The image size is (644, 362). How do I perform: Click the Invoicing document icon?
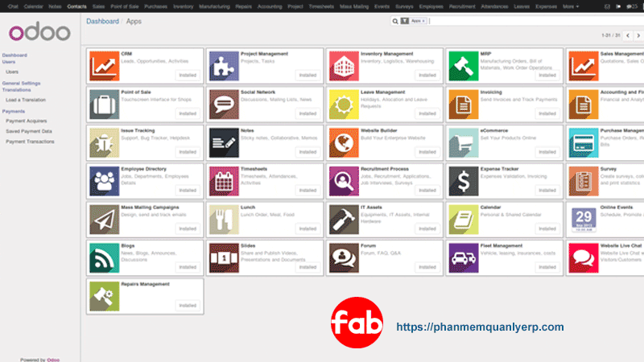[464, 105]
